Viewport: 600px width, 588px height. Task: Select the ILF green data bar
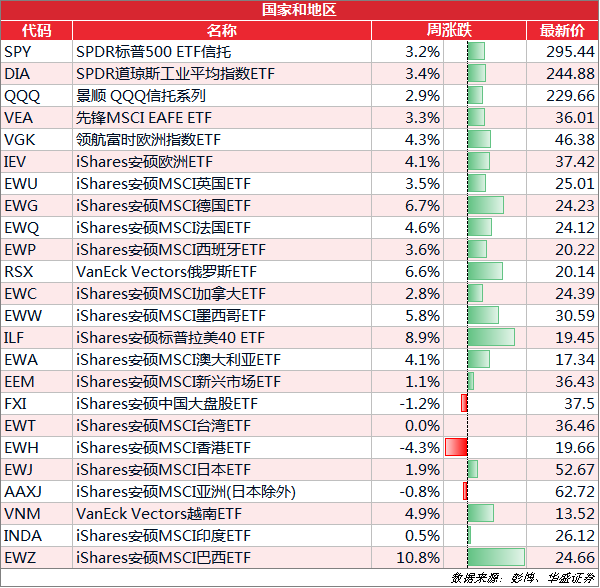[491, 337]
